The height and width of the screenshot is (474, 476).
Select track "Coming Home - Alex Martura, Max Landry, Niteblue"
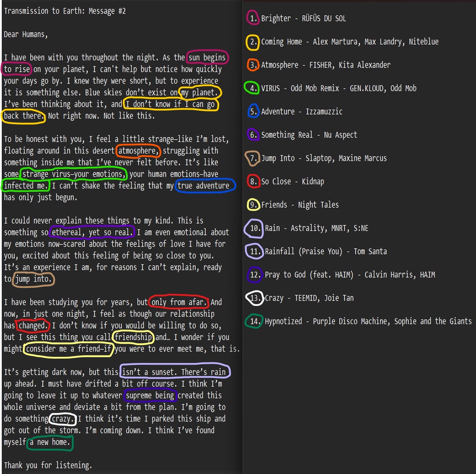point(350,42)
